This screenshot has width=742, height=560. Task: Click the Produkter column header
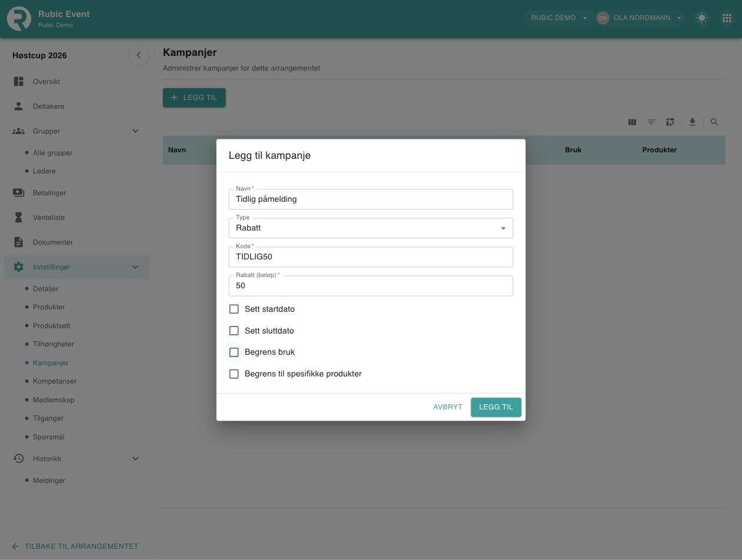(660, 150)
